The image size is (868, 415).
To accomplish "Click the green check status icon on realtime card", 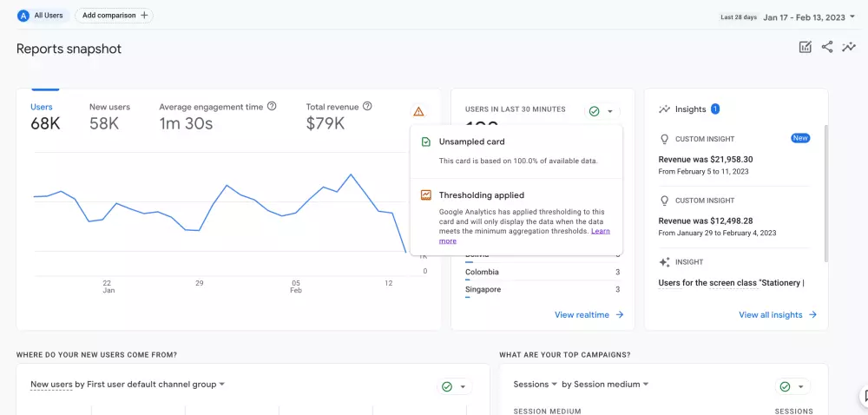I will point(594,111).
